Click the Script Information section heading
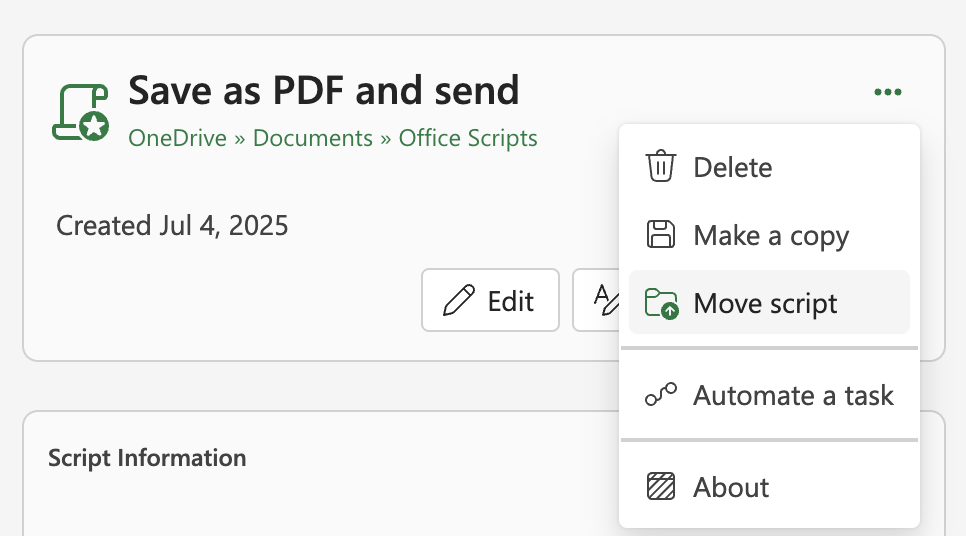The image size is (966, 536). pos(147,458)
